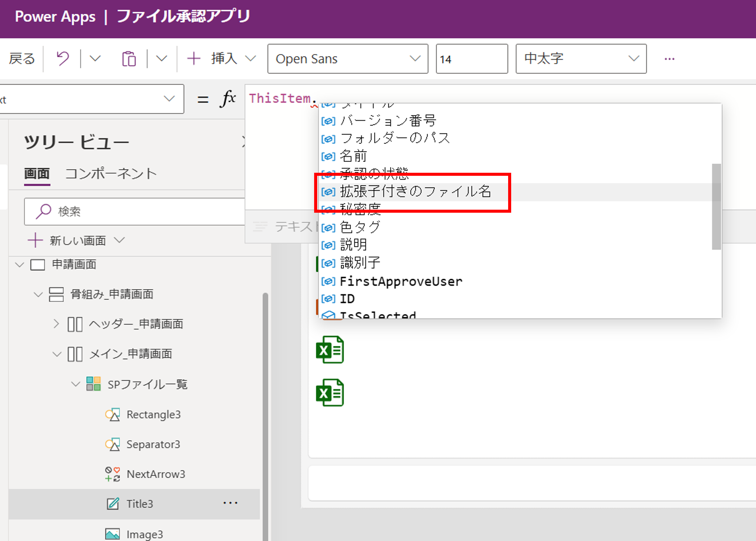Click 新しい画面 to add a screen
The height and width of the screenshot is (541, 756).
click(78, 241)
